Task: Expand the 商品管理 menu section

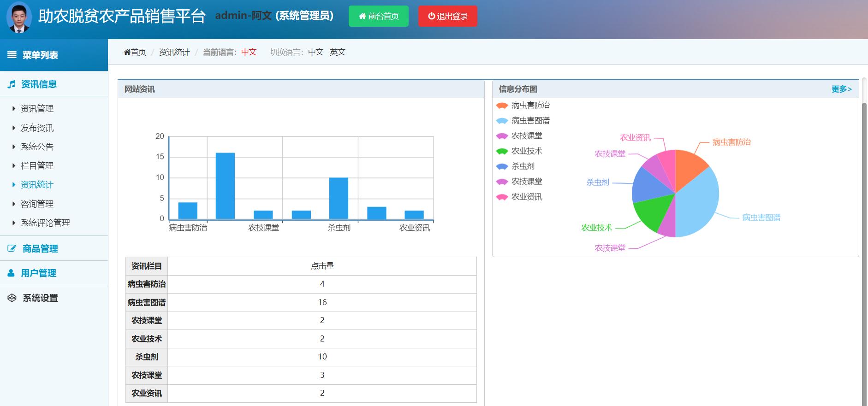Action: pyautogui.click(x=54, y=248)
